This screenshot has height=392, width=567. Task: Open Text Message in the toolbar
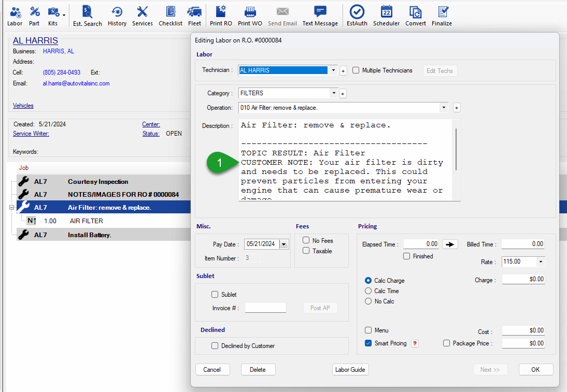(320, 16)
